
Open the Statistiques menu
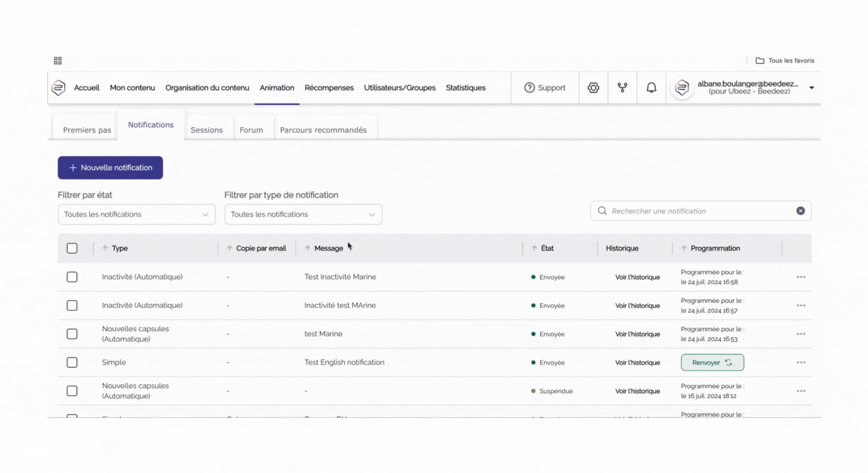coord(465,88)
